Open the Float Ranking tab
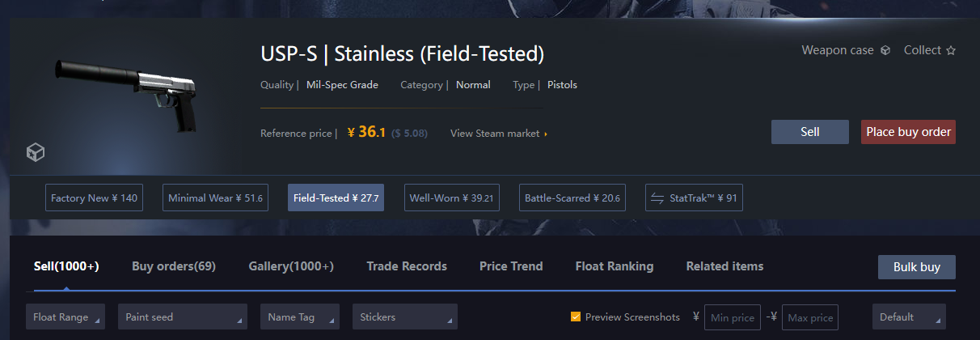Viewport: 980px width, 340px height. pyautogui.click(x=615, y=266)
